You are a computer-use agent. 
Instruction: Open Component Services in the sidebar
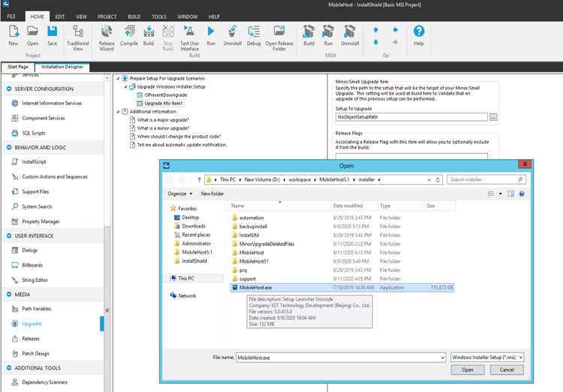coord(44,118)
